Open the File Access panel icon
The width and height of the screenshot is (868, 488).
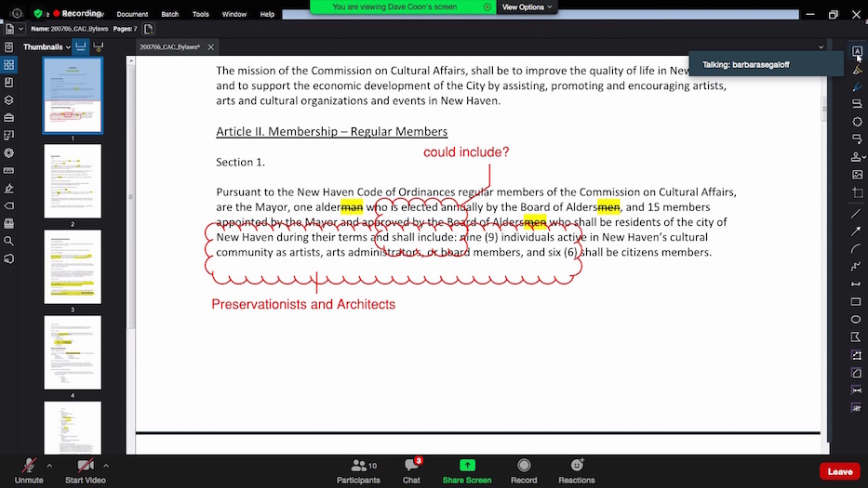tap(9, 47)
